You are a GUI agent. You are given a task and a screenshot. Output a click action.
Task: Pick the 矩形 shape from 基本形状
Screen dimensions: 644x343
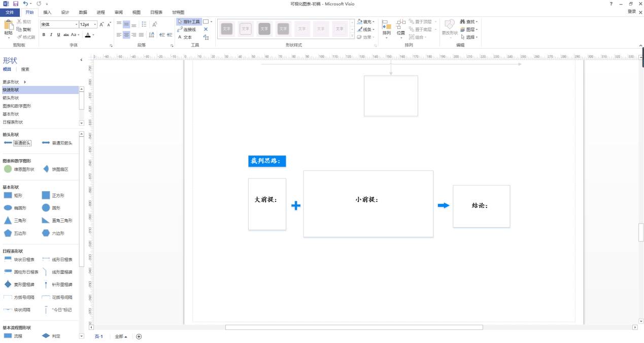pos(15,195)
